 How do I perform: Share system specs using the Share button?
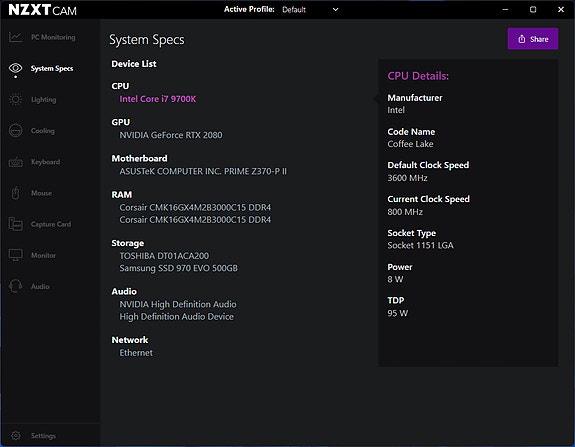pyautogui.click(x=533, y=39)
